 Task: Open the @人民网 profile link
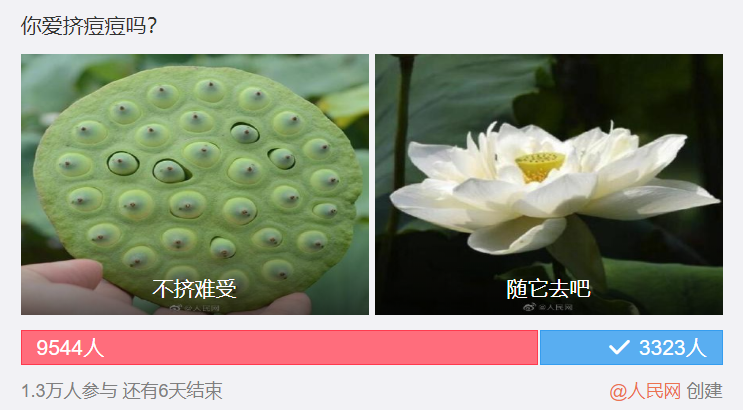(x=645, y=391)
